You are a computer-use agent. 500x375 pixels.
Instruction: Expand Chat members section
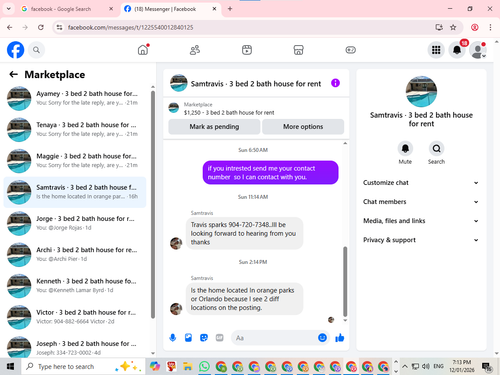click(421, 202)
